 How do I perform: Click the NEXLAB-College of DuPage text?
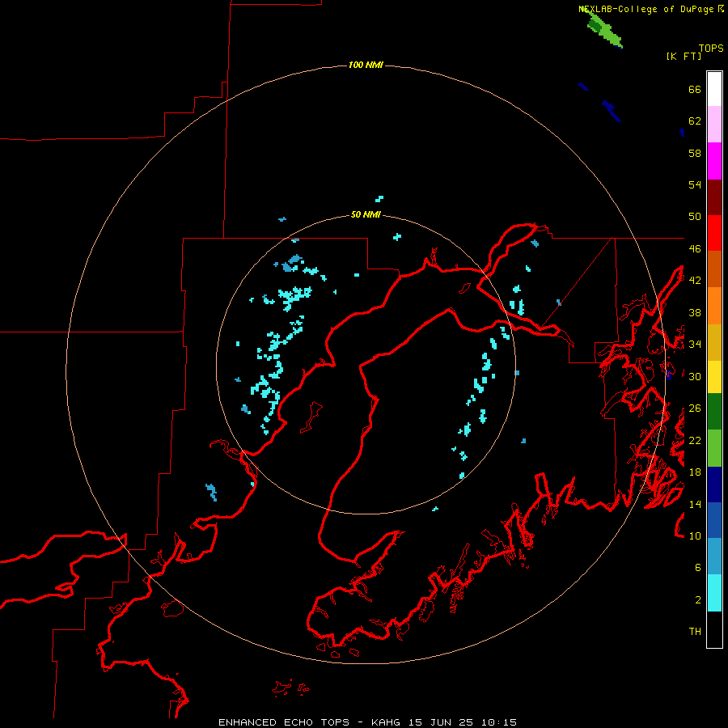(645, 9)
